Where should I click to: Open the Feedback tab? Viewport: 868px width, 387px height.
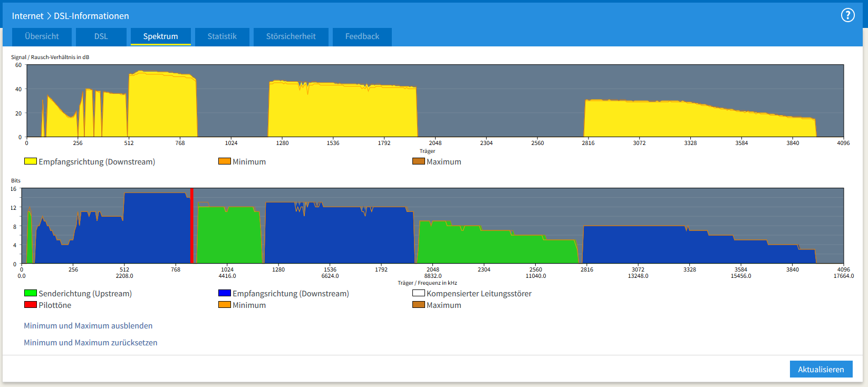362,36
